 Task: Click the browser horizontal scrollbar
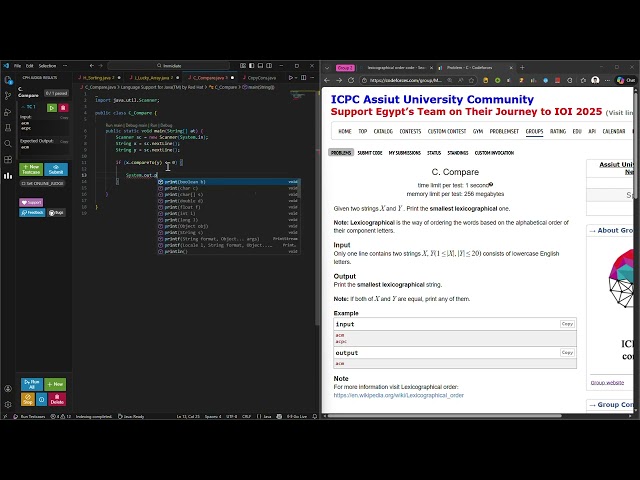click(444, 416)
